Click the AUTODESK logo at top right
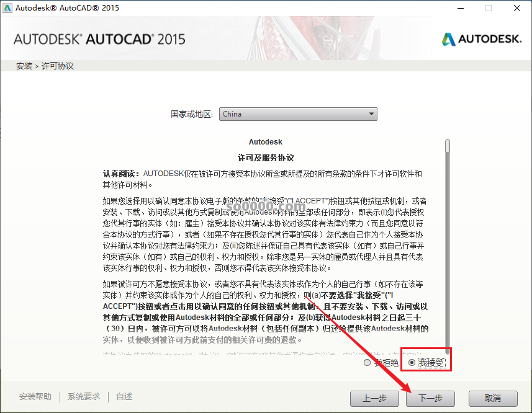This screenshot has height=413, width=532. tap(482, 38)
